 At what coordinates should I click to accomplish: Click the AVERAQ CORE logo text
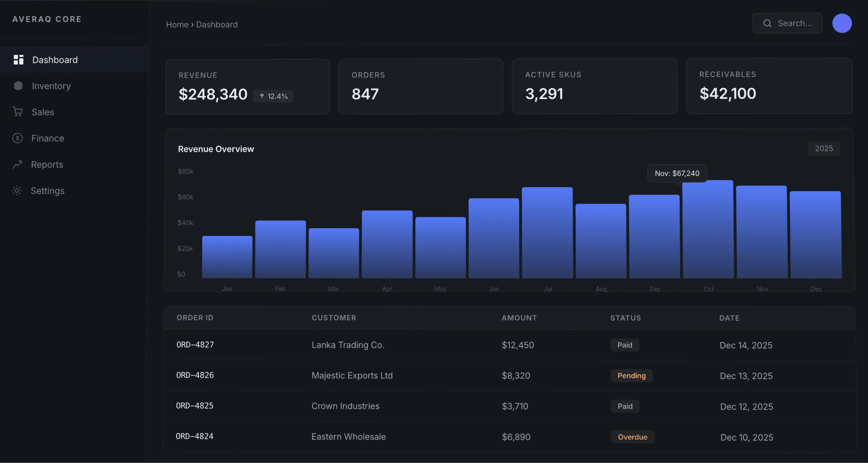47,19
